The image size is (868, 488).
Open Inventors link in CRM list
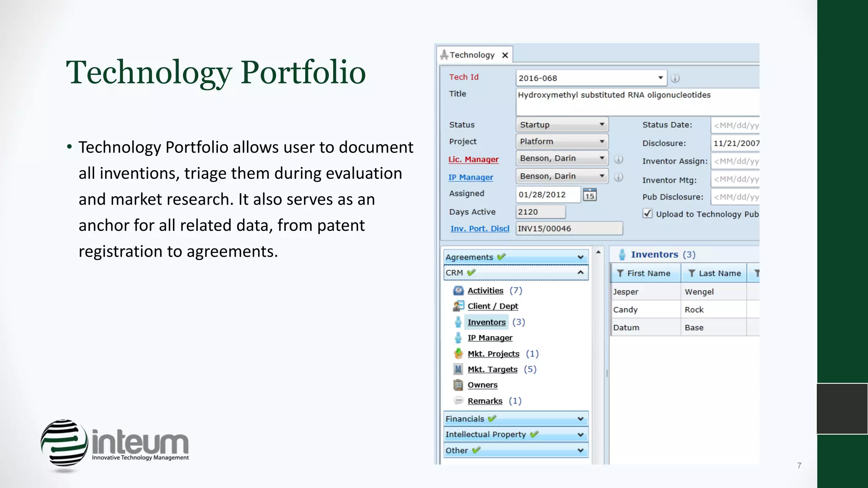coord(487,322)
